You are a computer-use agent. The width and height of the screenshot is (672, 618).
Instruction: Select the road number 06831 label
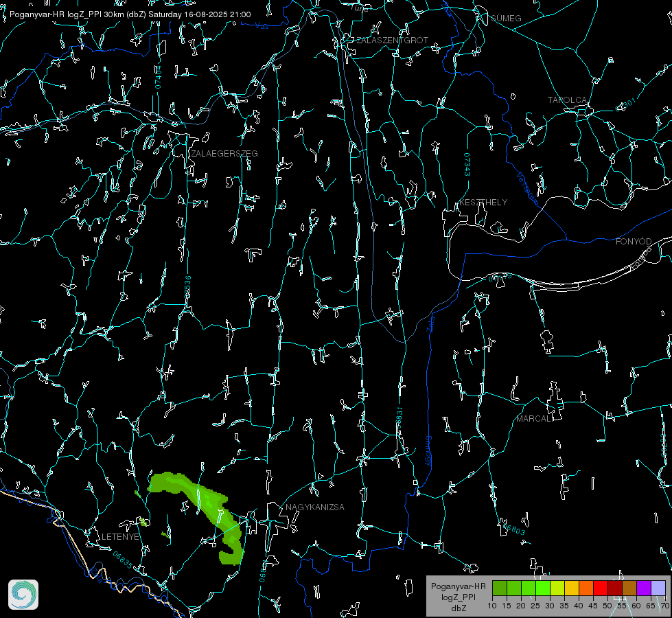click(399, 417)
